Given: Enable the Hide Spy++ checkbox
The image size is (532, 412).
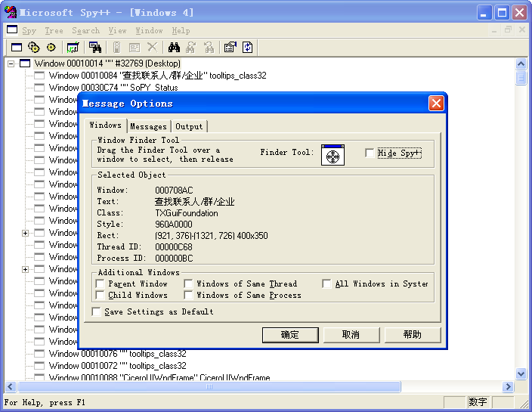Looking at the screenshot, I should (x=370, y=153).
